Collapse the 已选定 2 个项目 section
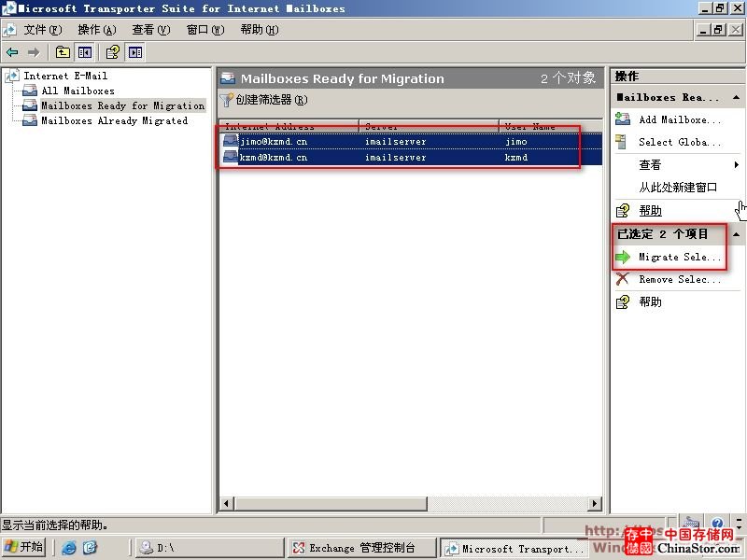The image size is (747, 560). pyautogui.click(x=736, y=234)
